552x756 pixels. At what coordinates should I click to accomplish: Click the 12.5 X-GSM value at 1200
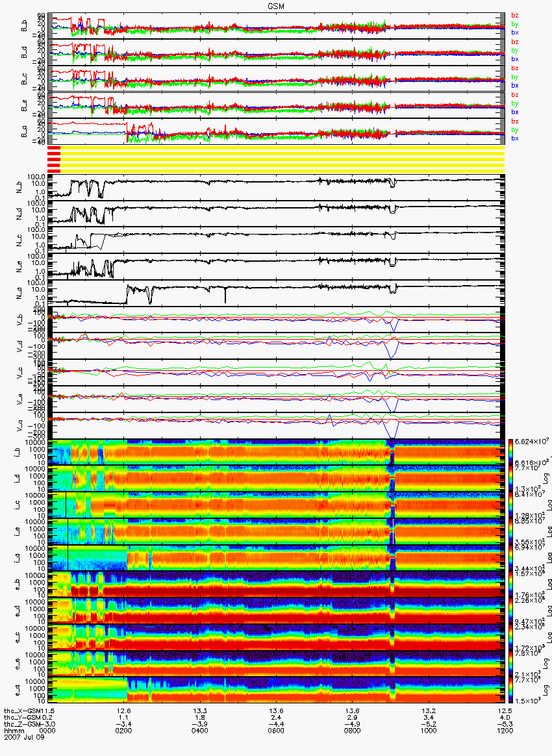[505, 711]
